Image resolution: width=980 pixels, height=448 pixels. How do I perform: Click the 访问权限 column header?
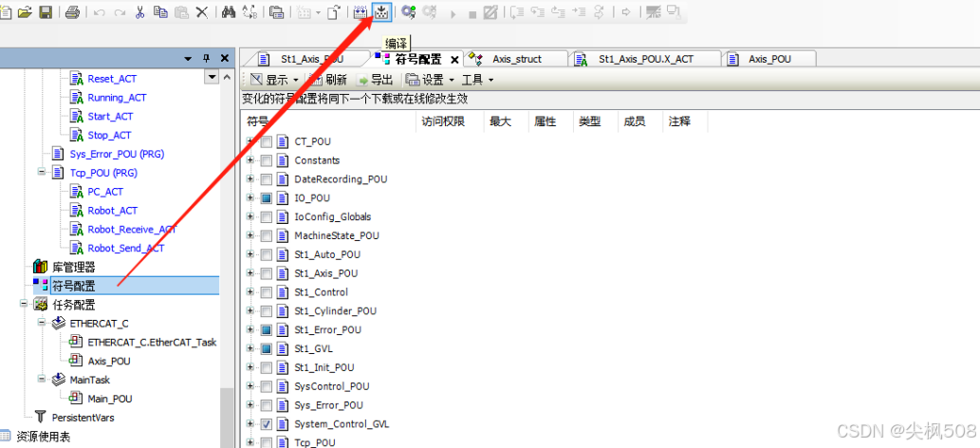[x=443, y=122]
